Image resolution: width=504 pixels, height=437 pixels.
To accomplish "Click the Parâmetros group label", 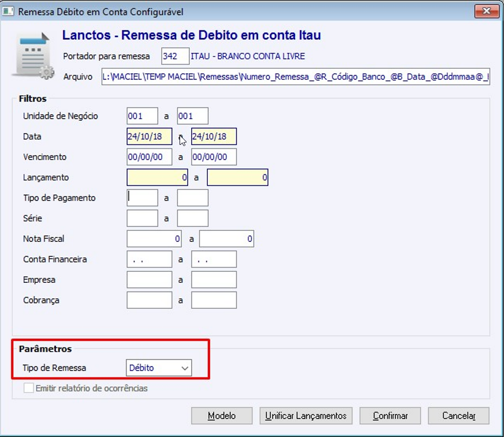I will tap(46, 349).
